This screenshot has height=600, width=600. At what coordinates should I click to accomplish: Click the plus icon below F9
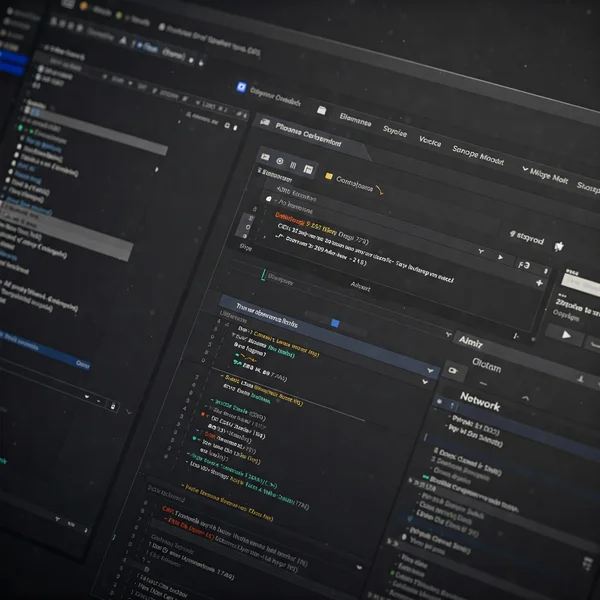point(539,283)
